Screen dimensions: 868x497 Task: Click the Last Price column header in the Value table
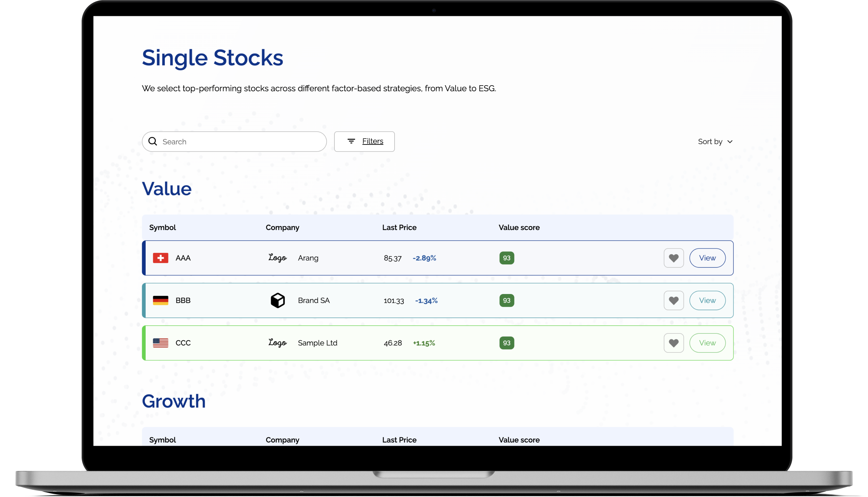point(399,228)
